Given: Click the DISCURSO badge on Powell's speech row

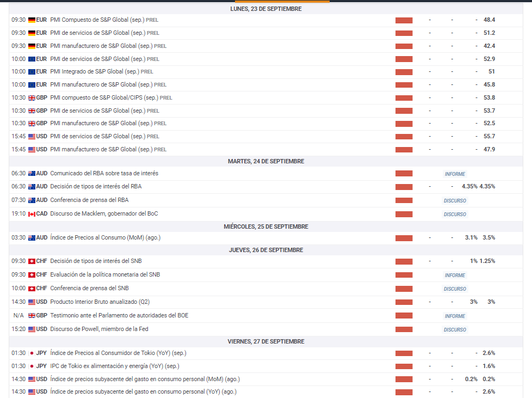Looking at the screenshot, I should 455,330.
